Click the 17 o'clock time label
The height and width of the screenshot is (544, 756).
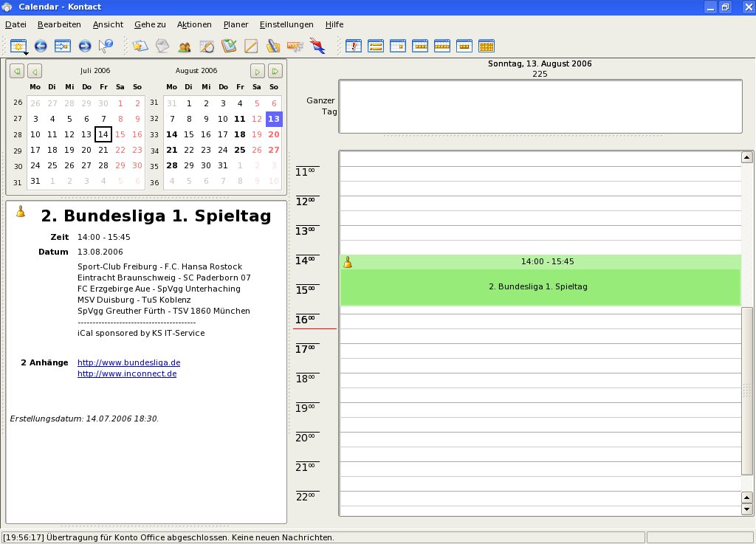305,349
